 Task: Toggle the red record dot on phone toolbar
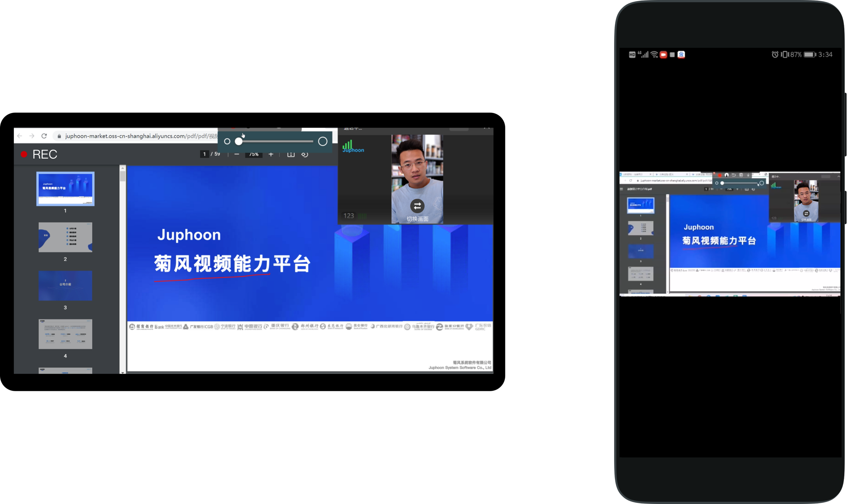[719, 175]
